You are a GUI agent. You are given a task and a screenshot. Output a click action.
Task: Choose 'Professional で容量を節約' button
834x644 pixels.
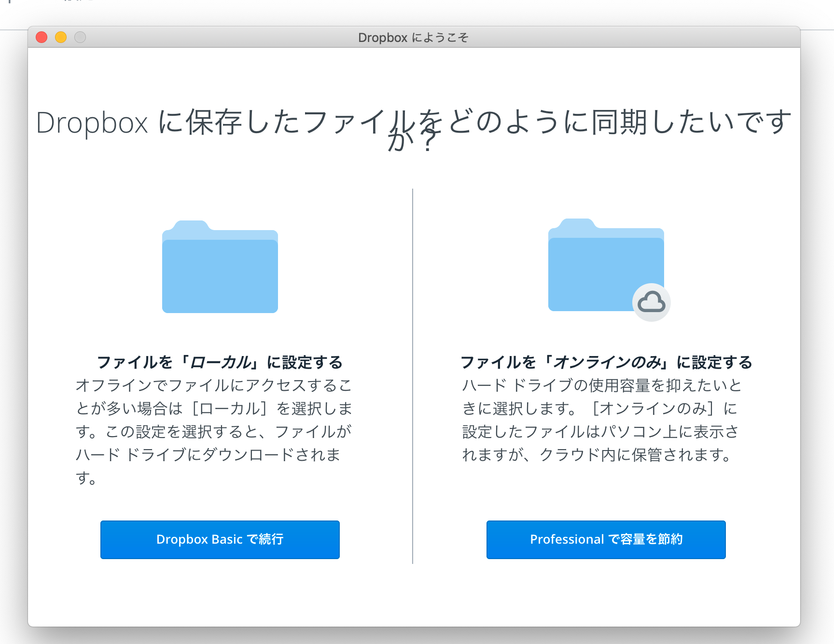click(x=606, y=539)
